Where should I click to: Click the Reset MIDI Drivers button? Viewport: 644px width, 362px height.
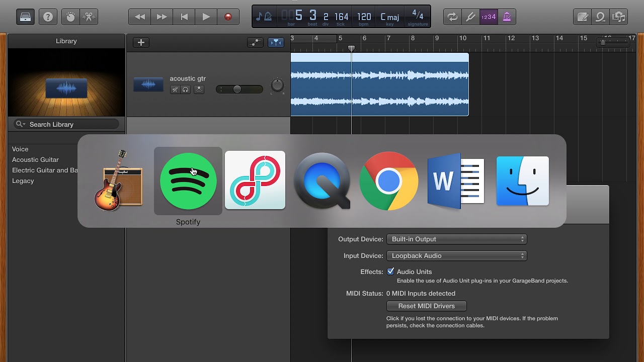(x=427, y=306)
